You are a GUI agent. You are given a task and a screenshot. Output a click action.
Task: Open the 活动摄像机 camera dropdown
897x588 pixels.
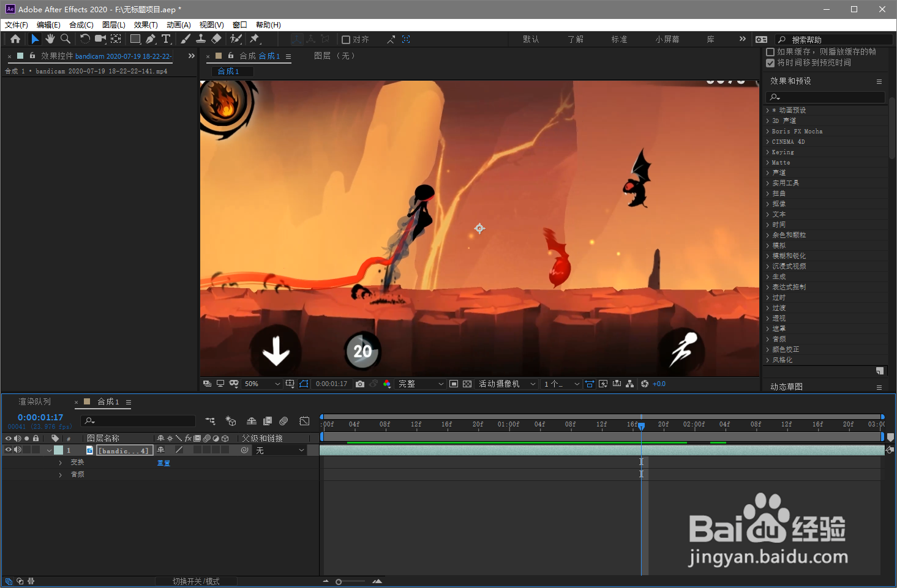(506, 384)
